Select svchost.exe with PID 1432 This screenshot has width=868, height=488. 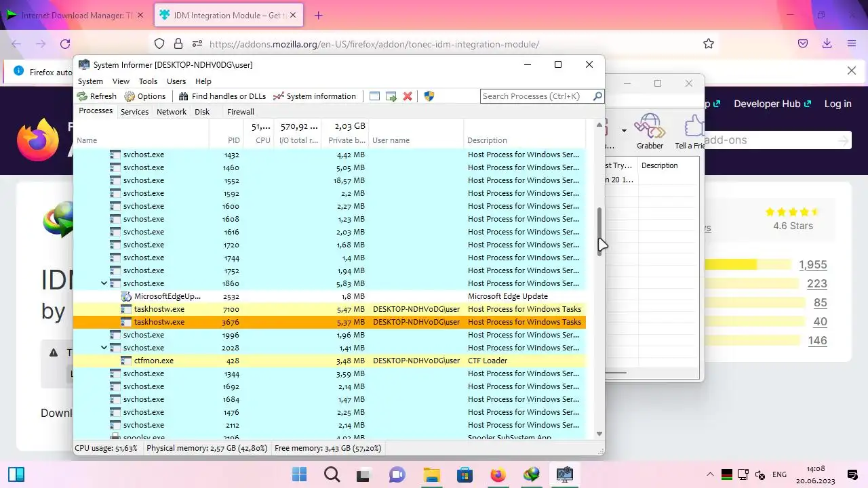pos(330,155)
